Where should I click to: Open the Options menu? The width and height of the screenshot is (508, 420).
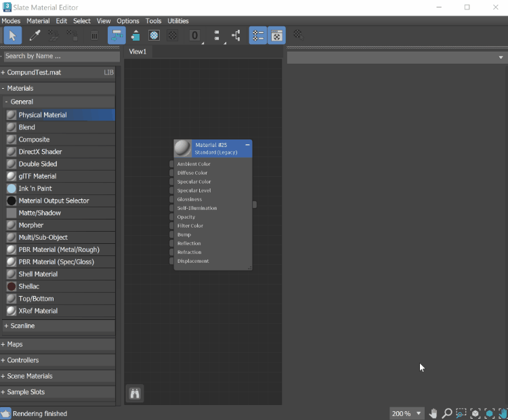pos(128,21)
